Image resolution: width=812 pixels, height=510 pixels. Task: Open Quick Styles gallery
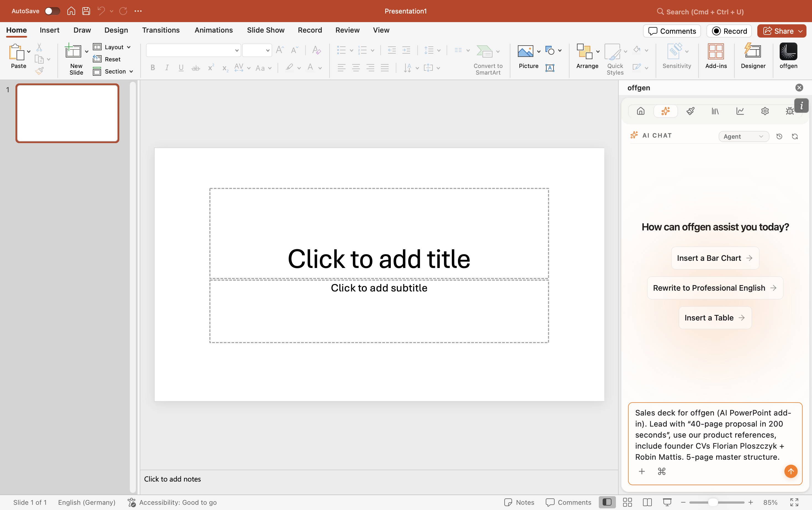tap(615, 59)
